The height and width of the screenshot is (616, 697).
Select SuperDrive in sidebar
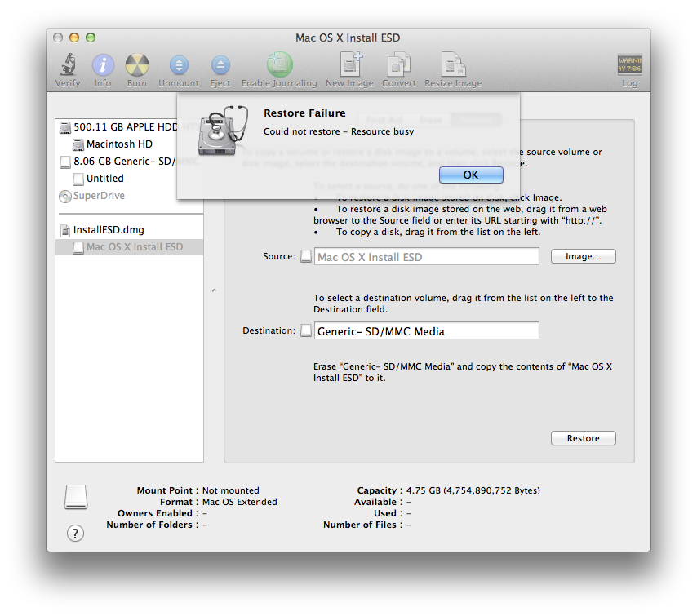(91, 196)
